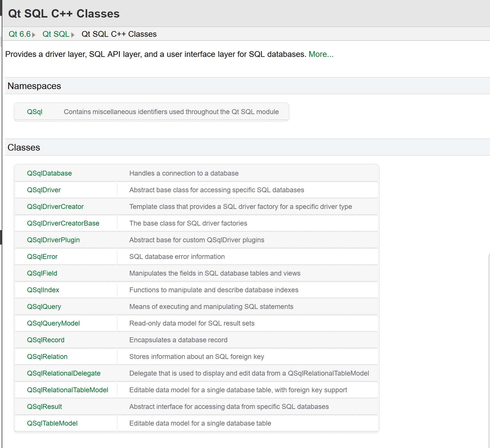Open the QSqlQueryModel class link
The image size is (490, 448).
tap(53, 323)
